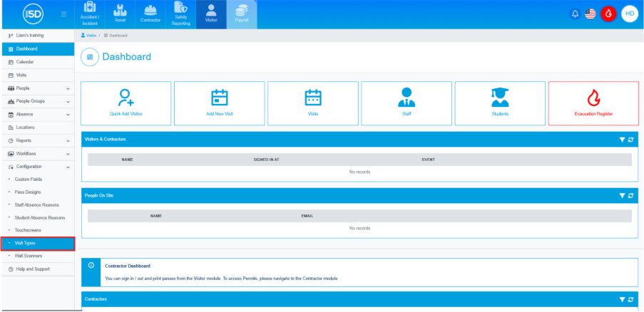The image size is (644, 312).
Task: Click the Add New Visit tile
Action: point(220,103)
